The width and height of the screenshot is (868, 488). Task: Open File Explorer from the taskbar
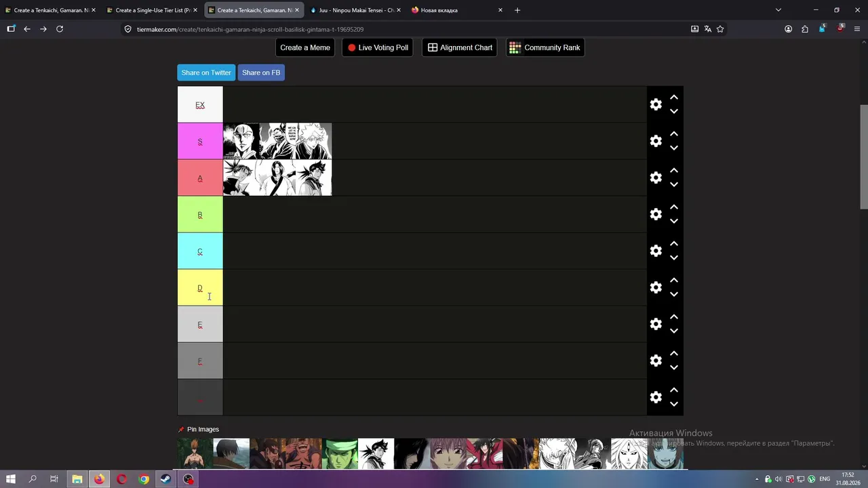tap(77, 479)
